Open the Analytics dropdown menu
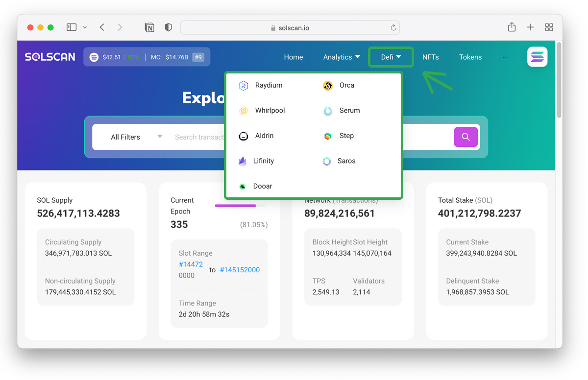 [342, 57]
